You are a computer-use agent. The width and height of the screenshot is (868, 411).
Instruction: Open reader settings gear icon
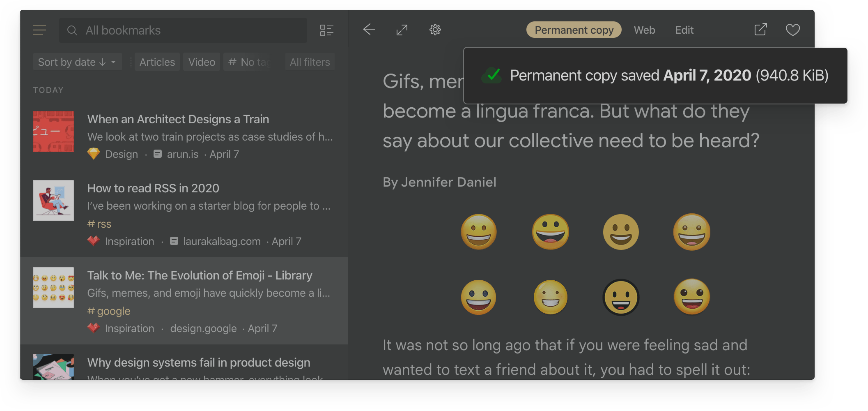point(435,30)
